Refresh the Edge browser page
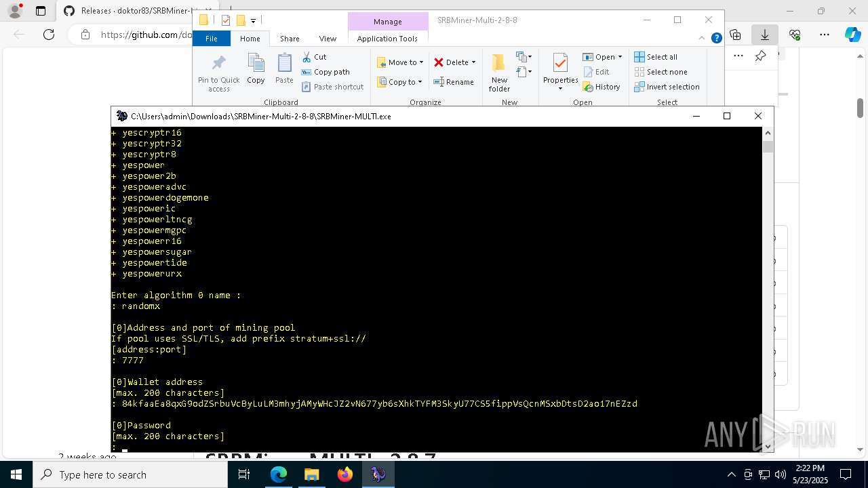 pyautogui.click(x=48, y=35)
